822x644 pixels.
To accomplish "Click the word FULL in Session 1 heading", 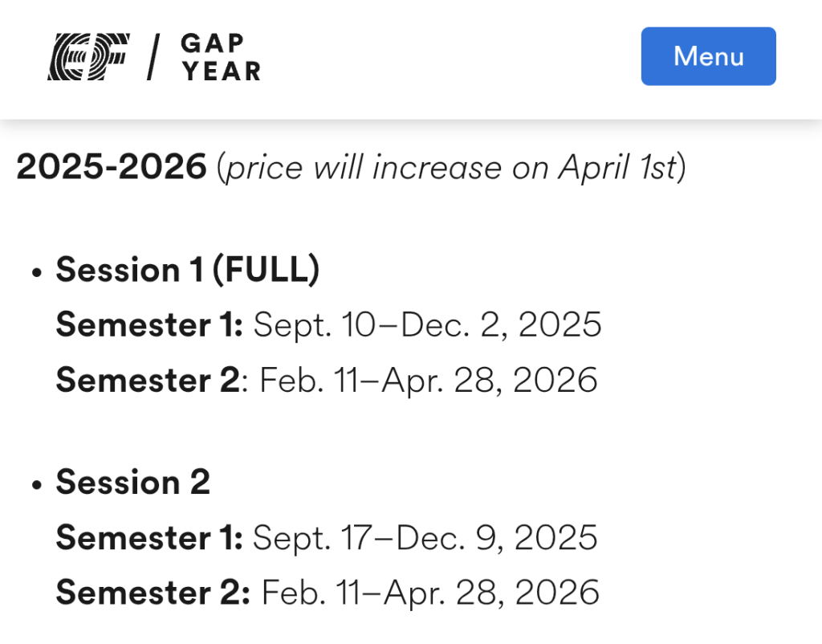I will pos(266,270).
